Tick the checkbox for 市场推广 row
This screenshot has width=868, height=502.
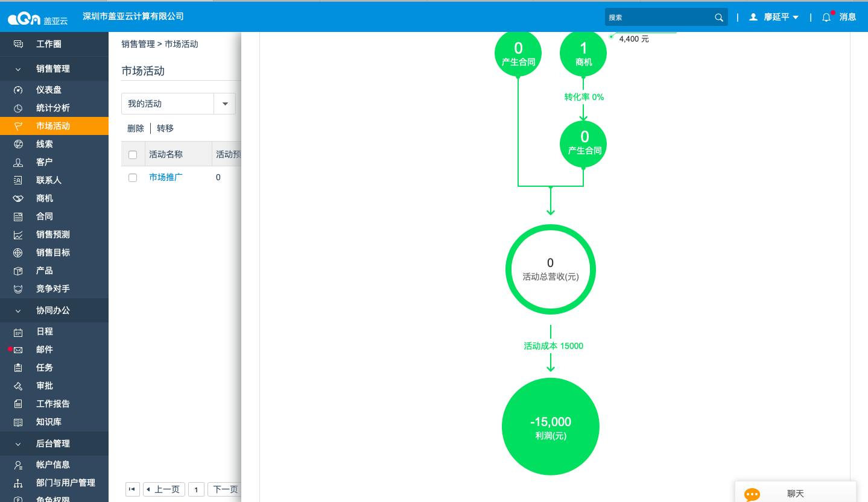[x=133, y=178]
